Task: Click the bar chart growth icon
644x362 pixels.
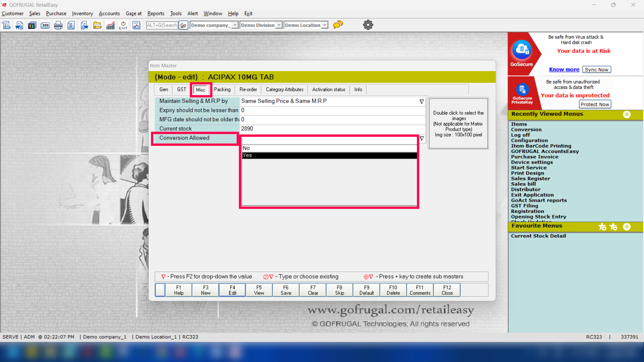Action: (x=110, y=25)
